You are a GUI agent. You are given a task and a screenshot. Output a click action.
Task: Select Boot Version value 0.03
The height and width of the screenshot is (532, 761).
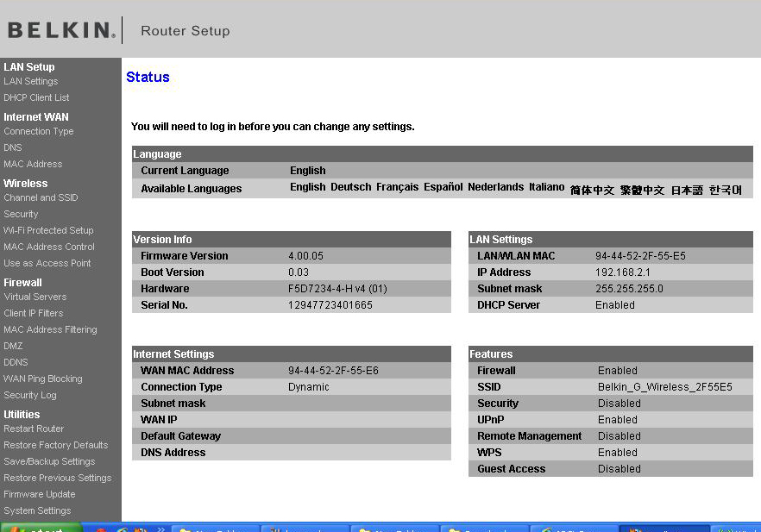(298, 272)
